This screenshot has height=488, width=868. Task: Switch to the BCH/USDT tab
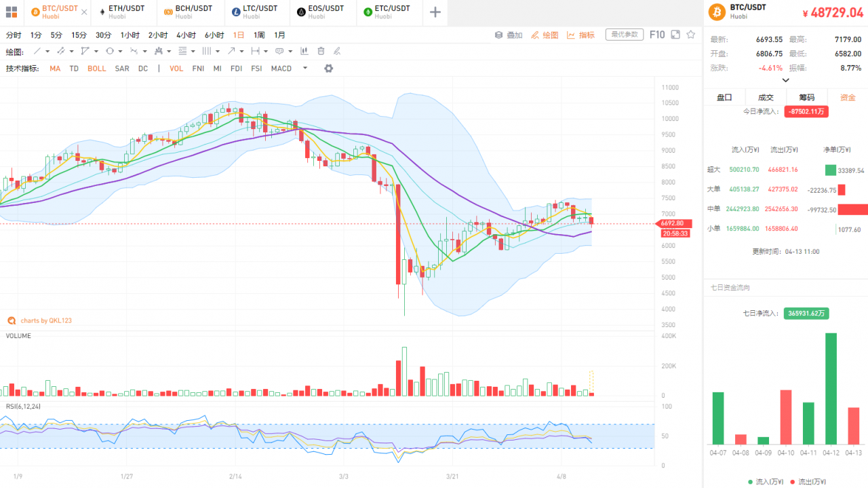coord(189,12)
